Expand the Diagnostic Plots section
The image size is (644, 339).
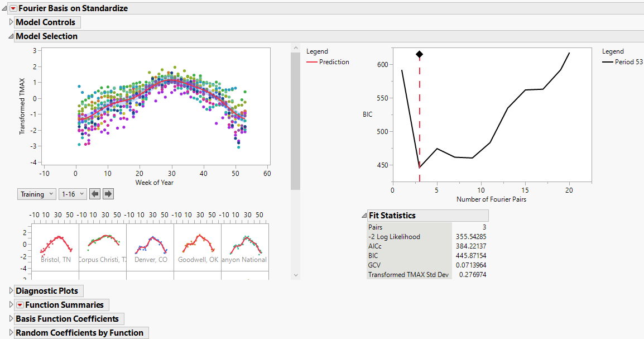tap(11, 290)
